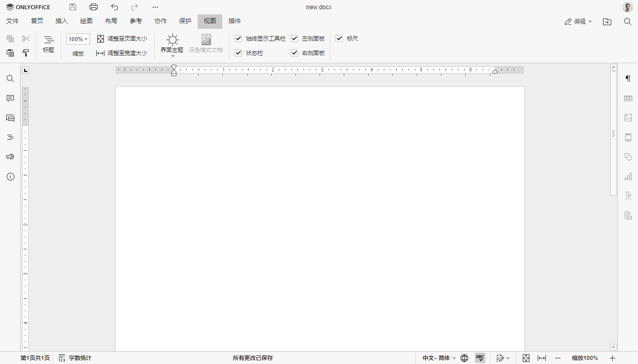Click the Copy icon in the toolbar
The image size is (638, 364).
[x=10, y=39]
